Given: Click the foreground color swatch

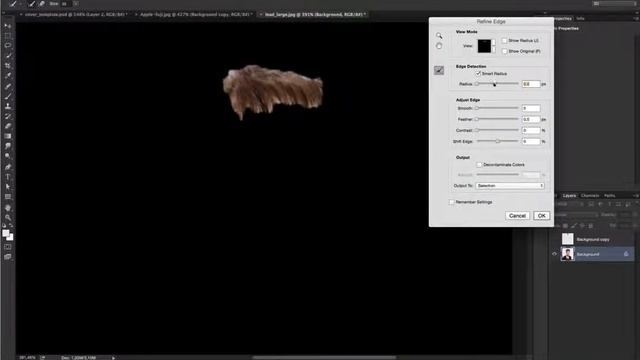Looking at the screenshot, I should pos(6,233).
